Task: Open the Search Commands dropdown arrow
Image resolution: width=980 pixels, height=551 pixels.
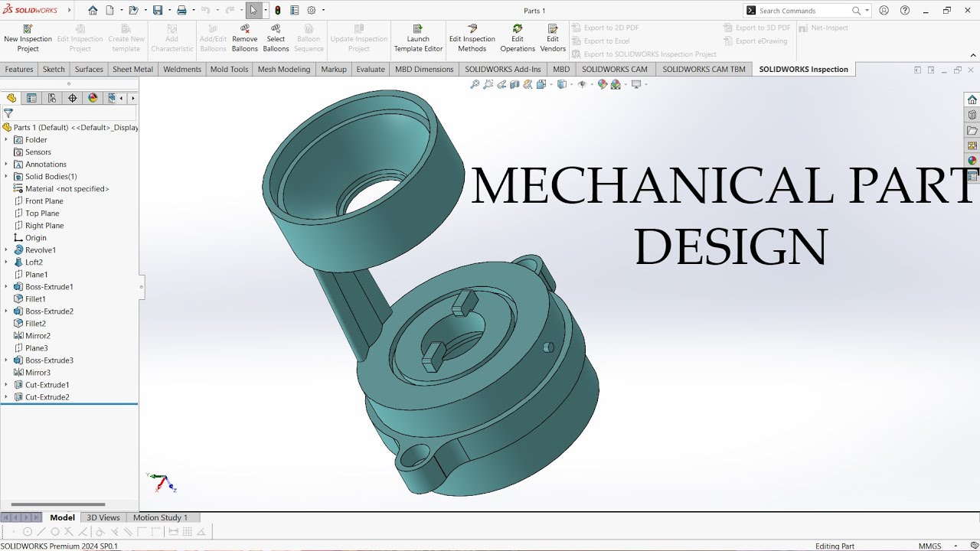Action: [867, 11]
